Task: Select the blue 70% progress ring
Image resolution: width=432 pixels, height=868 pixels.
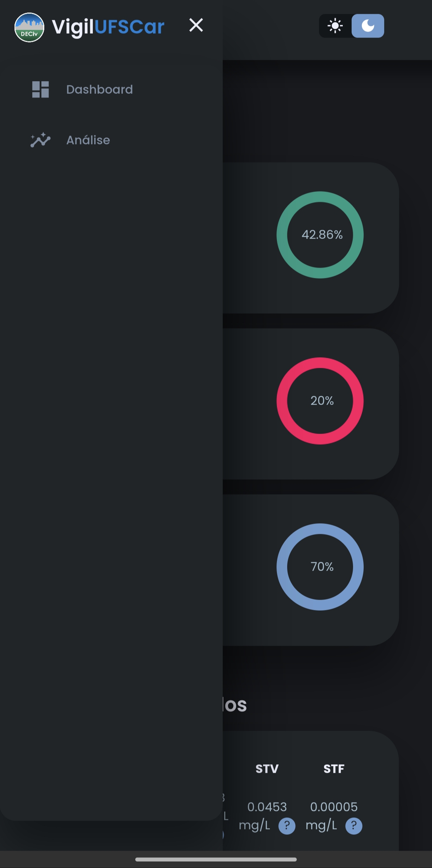Action: point(320,567)
